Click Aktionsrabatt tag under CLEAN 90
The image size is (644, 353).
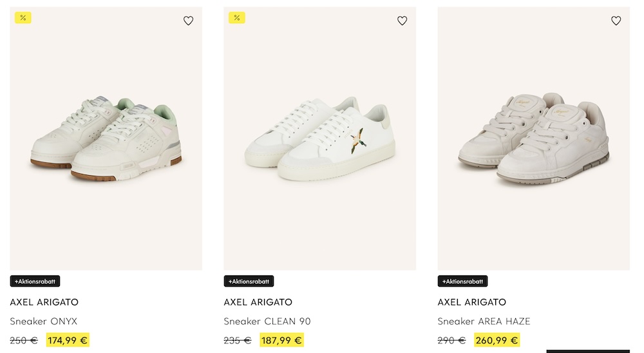(x=249, y=281)
